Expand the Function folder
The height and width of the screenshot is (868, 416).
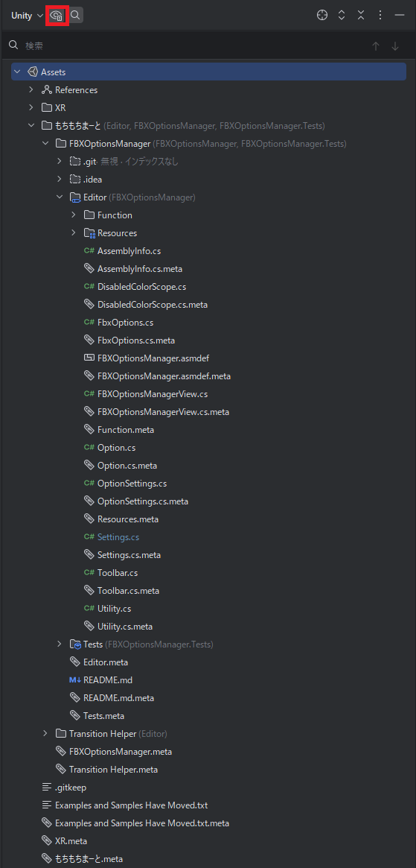[74, 215]
